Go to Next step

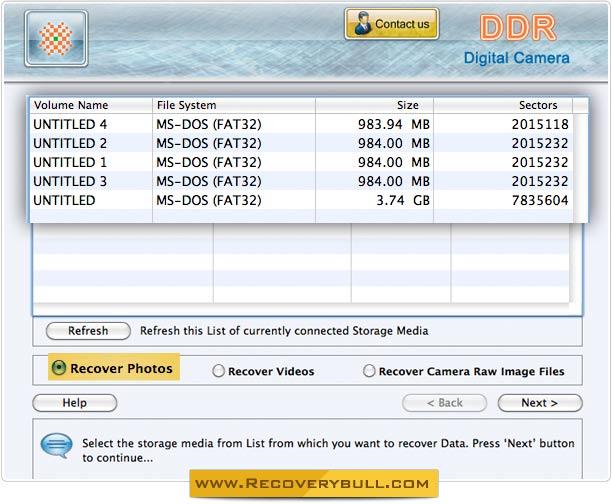(x=540, y=403)
